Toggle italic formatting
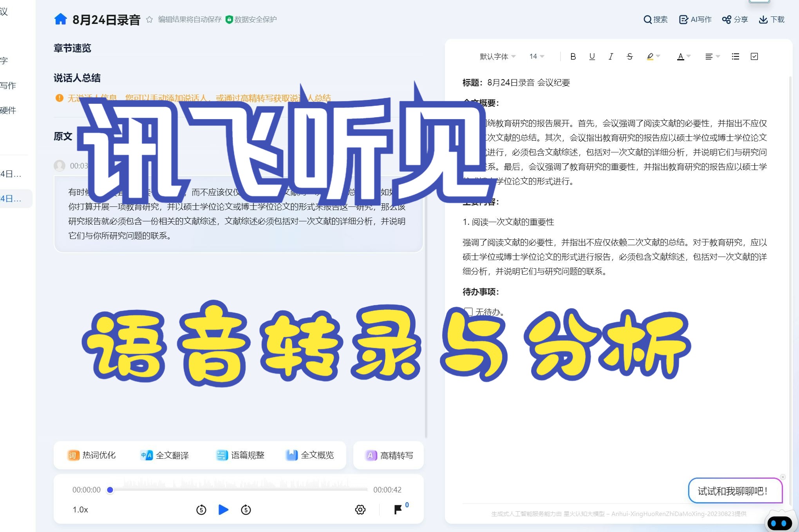Viewport: 799px width, 532px height. tap(611, 56)
